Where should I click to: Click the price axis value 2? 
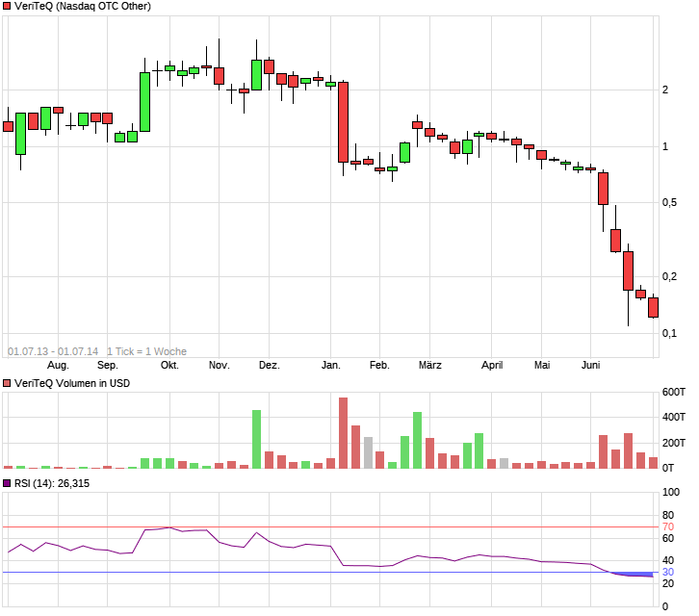tap(665, 90)
